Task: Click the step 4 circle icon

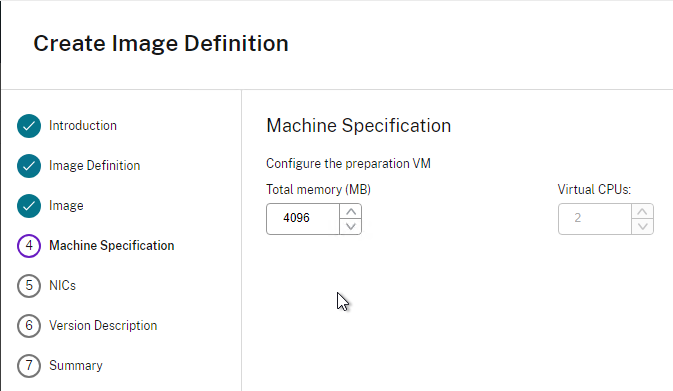Action: 29,246
